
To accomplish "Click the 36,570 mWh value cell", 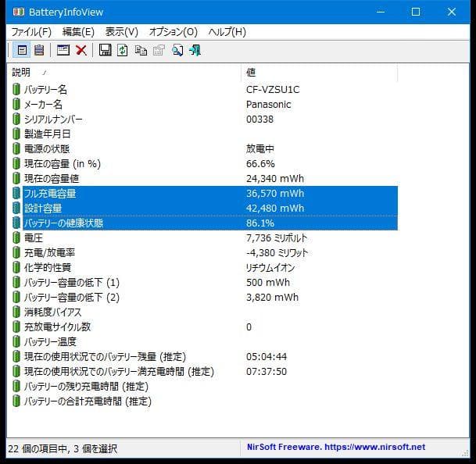I will [274, 193].
